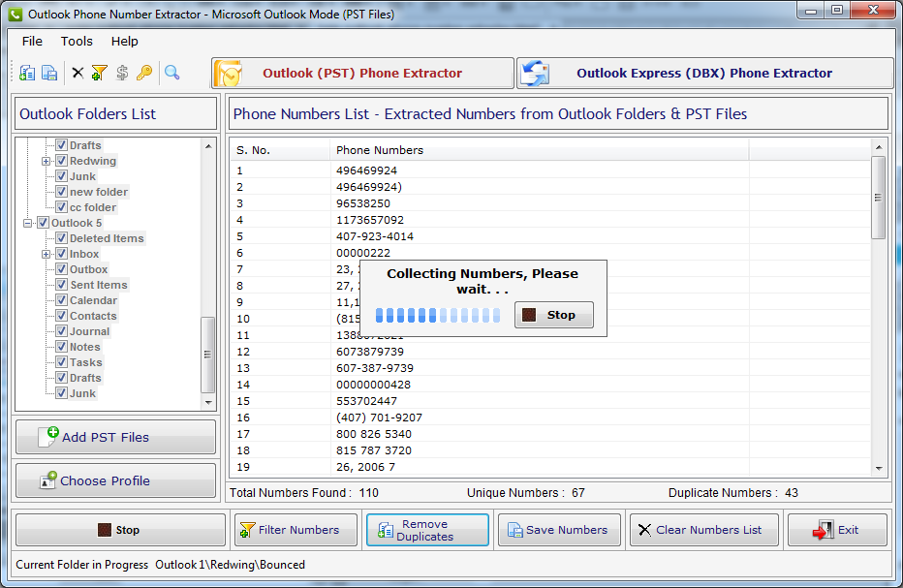Click the S. No. column header
Screen dimensions: 903x588
pyautogui.click(x=280, y=150)
